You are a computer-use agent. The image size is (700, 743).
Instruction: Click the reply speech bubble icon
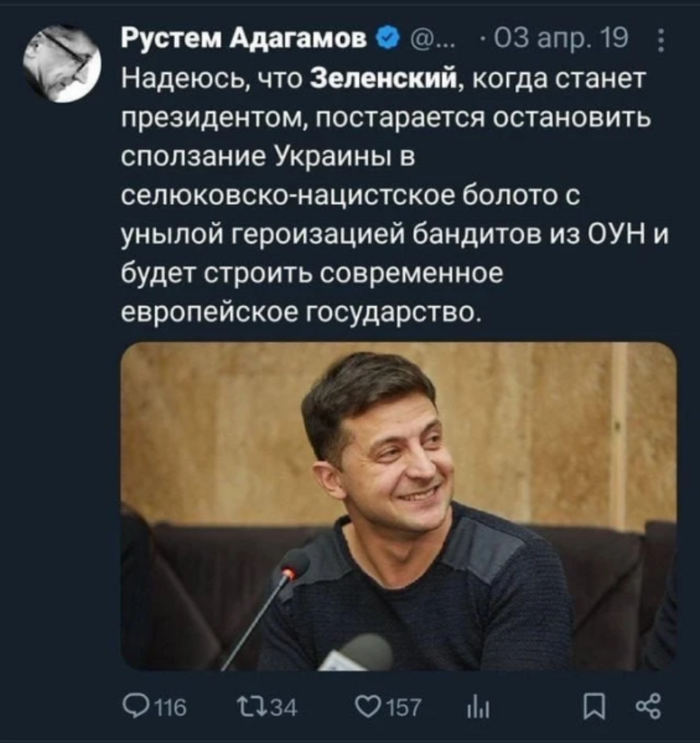coord(134,705)
